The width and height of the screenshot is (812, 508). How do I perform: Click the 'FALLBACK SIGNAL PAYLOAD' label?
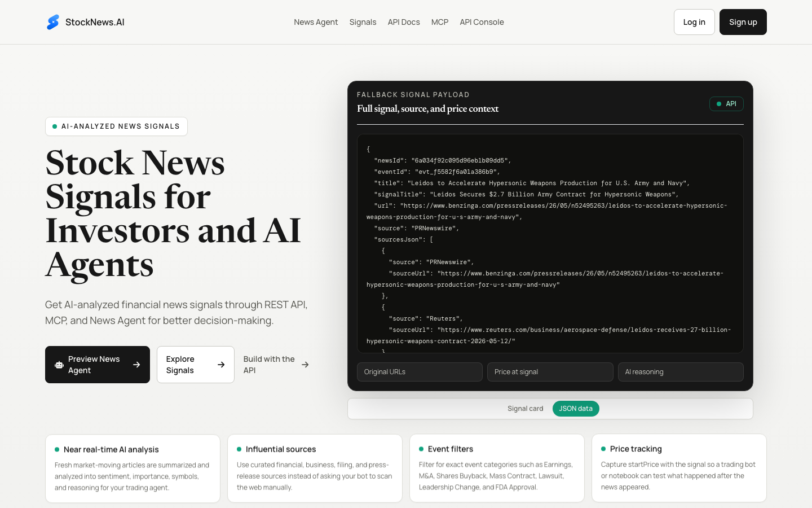coord(413,95)
